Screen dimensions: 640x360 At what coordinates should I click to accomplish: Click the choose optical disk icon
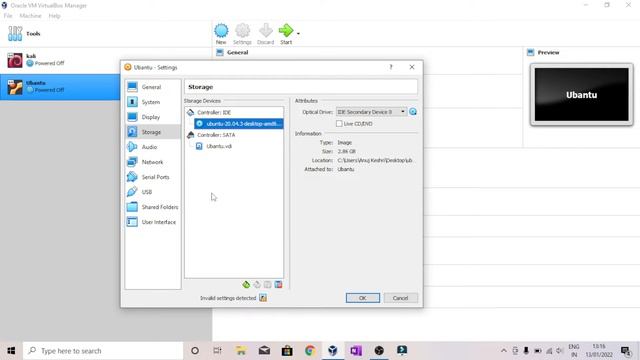413,112
